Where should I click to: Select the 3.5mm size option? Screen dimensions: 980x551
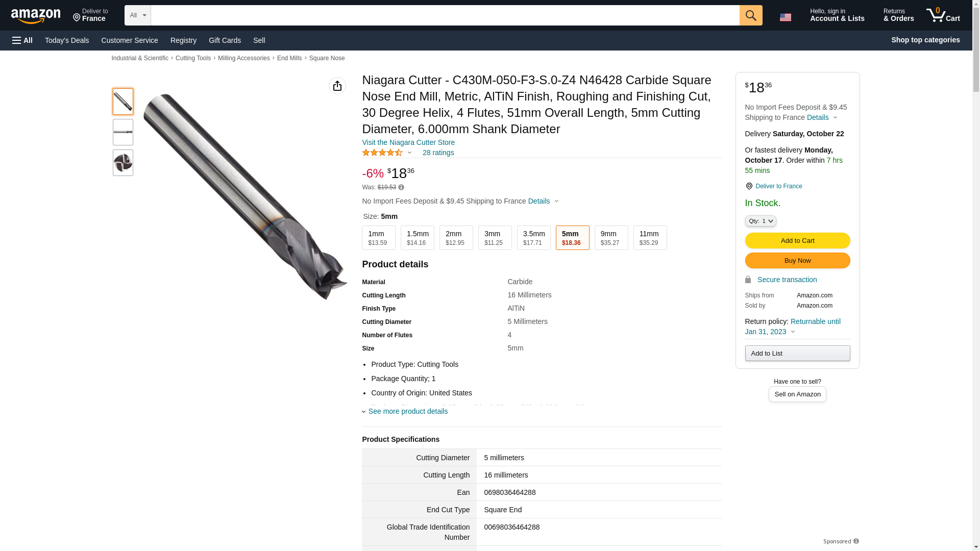pos(533,238)
